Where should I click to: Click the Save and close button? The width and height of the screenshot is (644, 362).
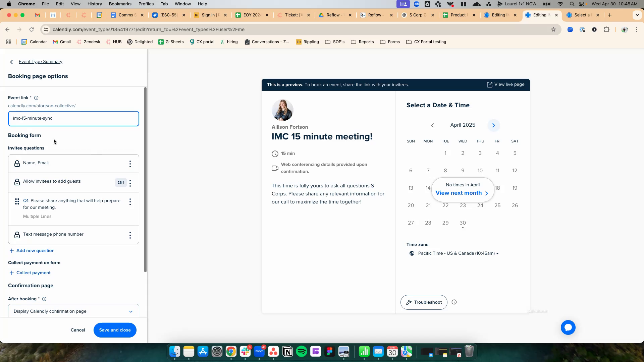click(x=115, y=330)
